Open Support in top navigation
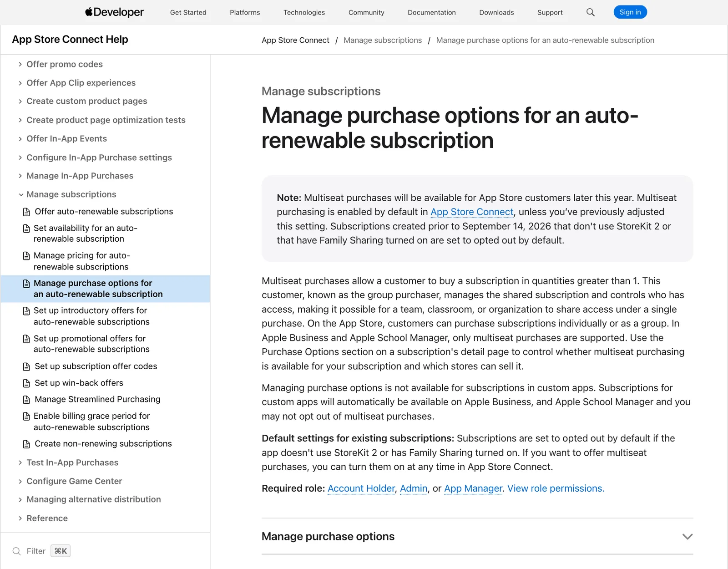728x569 pixels. click(550, 12)
